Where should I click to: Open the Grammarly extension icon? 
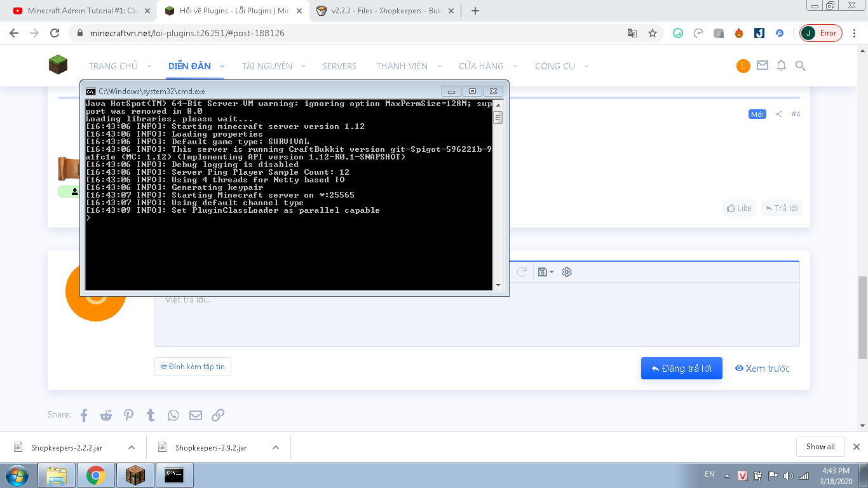pyautogui.click(x=678, y=33)
